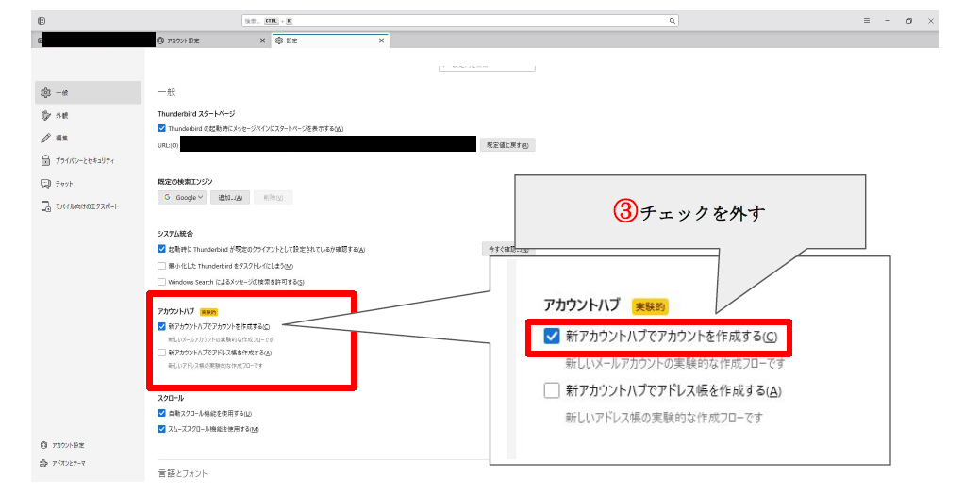
Task: Expand the Google search engine dropdown
Action: [182, 197]
